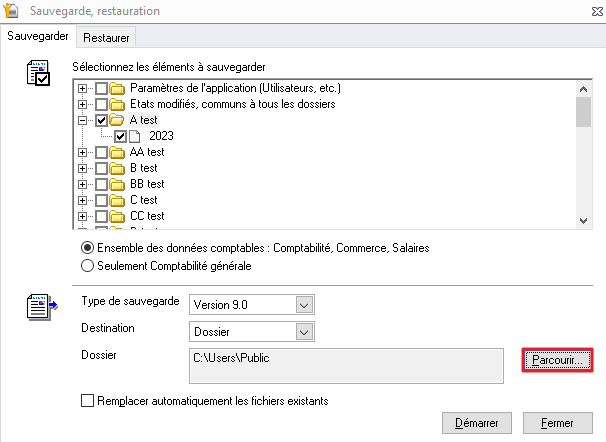Click the Parcourir button
606x442 pixels.
(x=557, y=360)
